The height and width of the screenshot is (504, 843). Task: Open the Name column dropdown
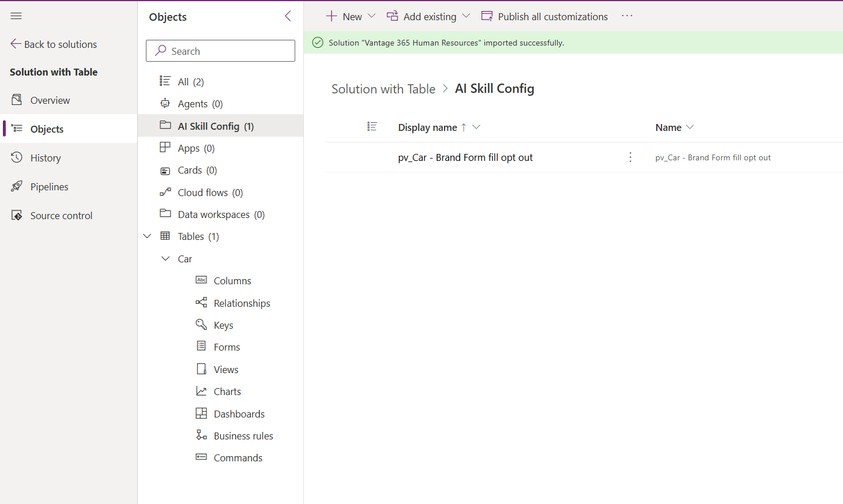tap(690, 127)
